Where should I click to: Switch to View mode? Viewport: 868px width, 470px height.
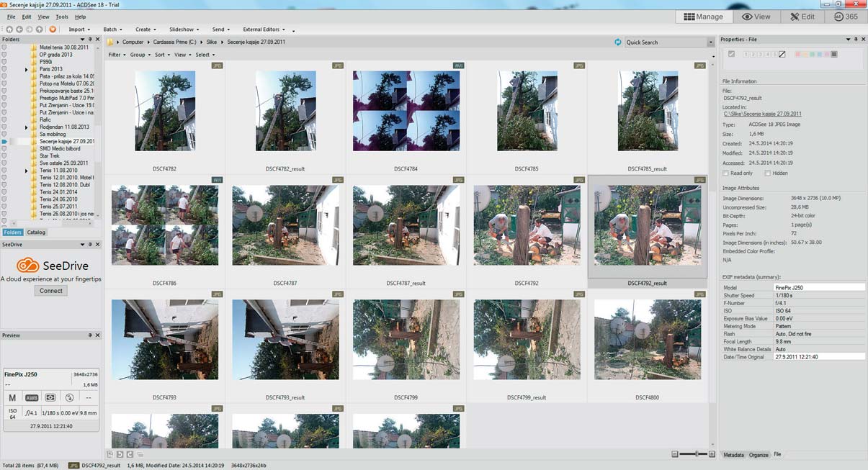point(756,17)
